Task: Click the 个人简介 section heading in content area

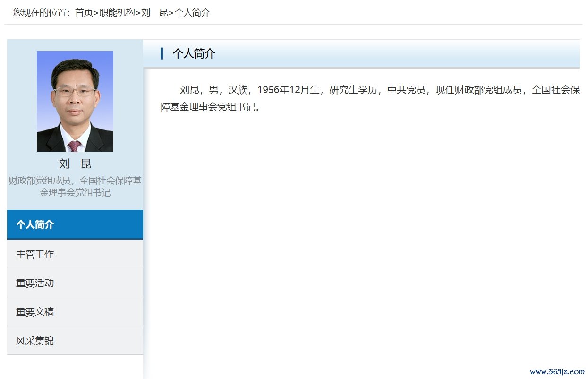Action: click(194, 53)
